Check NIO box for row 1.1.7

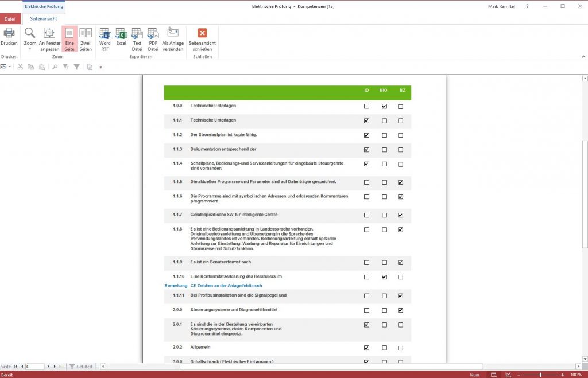(x=384, y=216)
